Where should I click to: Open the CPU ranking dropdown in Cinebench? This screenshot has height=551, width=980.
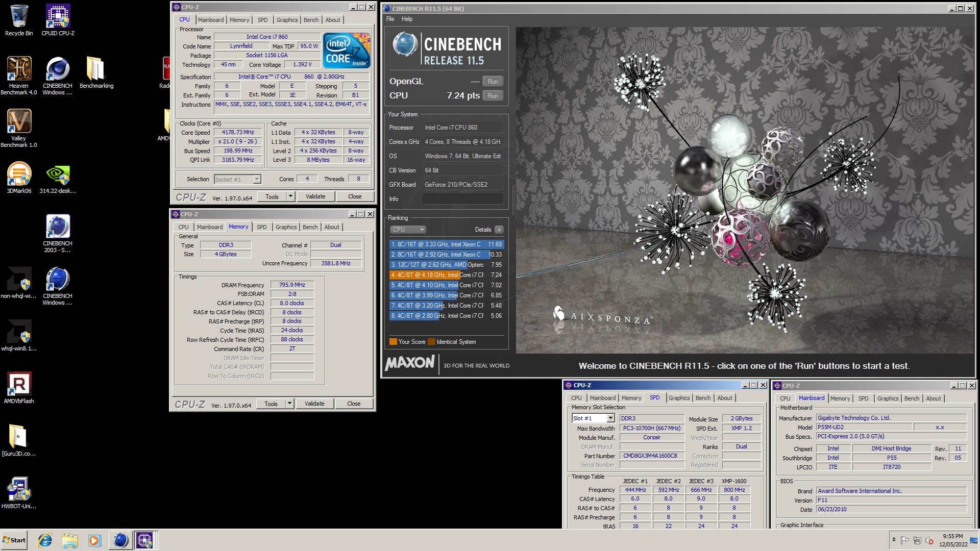(x=408, y=230)
